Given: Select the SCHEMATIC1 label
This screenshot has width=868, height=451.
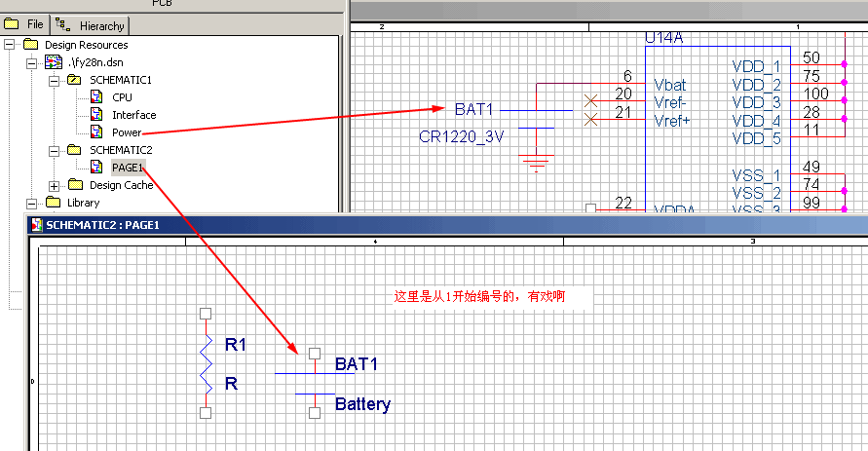Looking at the screenshot, I should 121,80.
